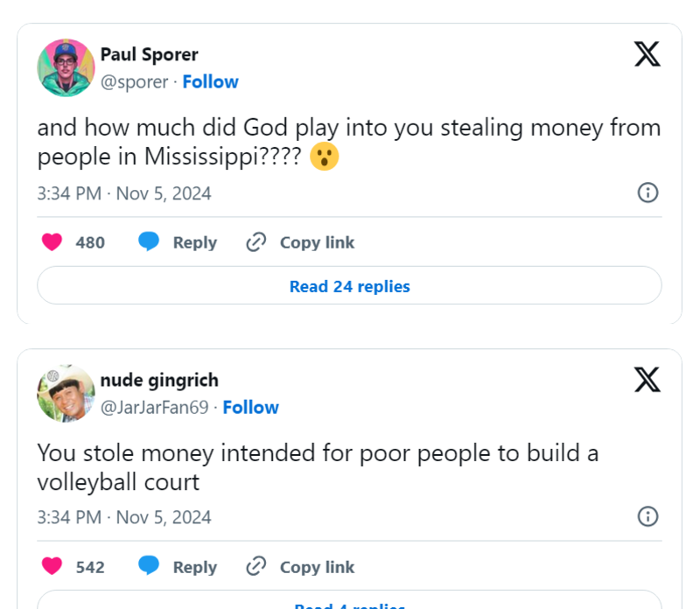
Task: Open the Paul Sporer display name link
Action: [x=149, y=54]
